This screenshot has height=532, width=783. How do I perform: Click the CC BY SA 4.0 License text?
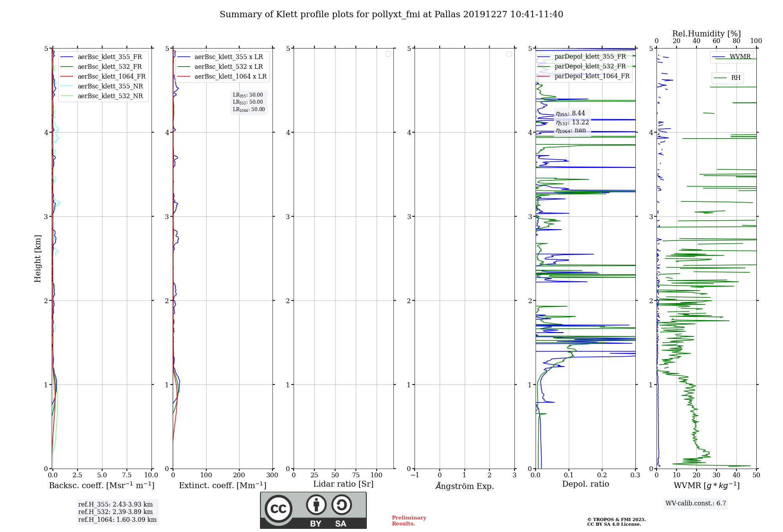click(x=614, y=524)
